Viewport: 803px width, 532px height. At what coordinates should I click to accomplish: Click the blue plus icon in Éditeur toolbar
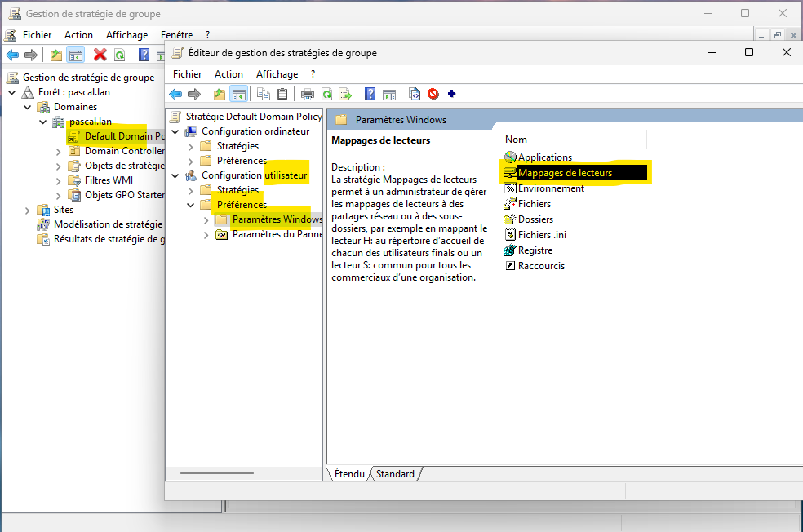452,93
